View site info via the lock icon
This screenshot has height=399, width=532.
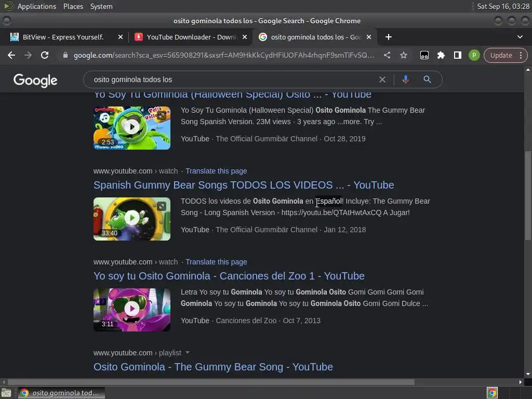pyautogui.click(x=65, y=55)
